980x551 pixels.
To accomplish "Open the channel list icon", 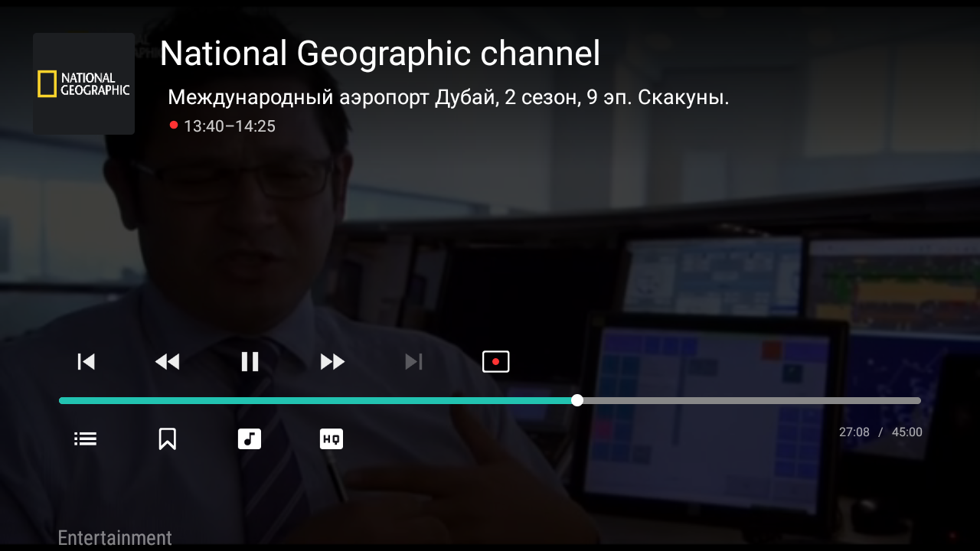I will click(x=85, y=439).
